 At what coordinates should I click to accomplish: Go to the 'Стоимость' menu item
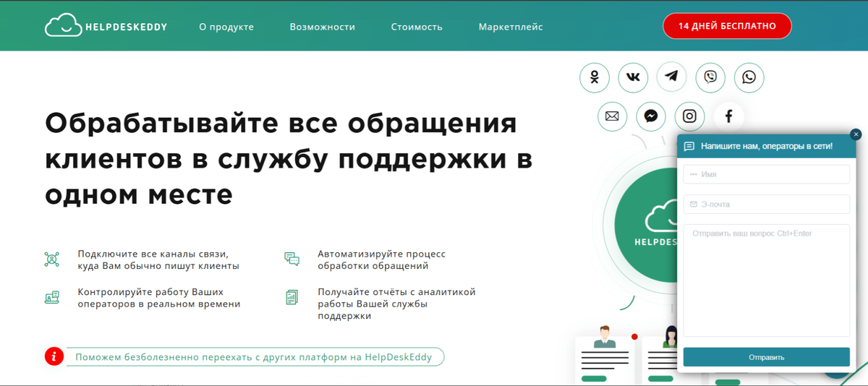417,27
